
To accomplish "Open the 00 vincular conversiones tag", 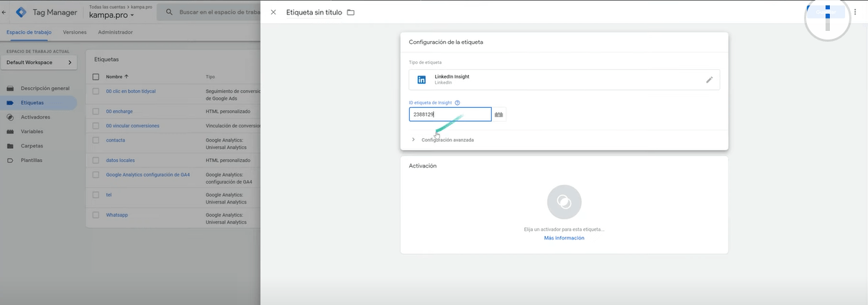I will pos(132,126).
